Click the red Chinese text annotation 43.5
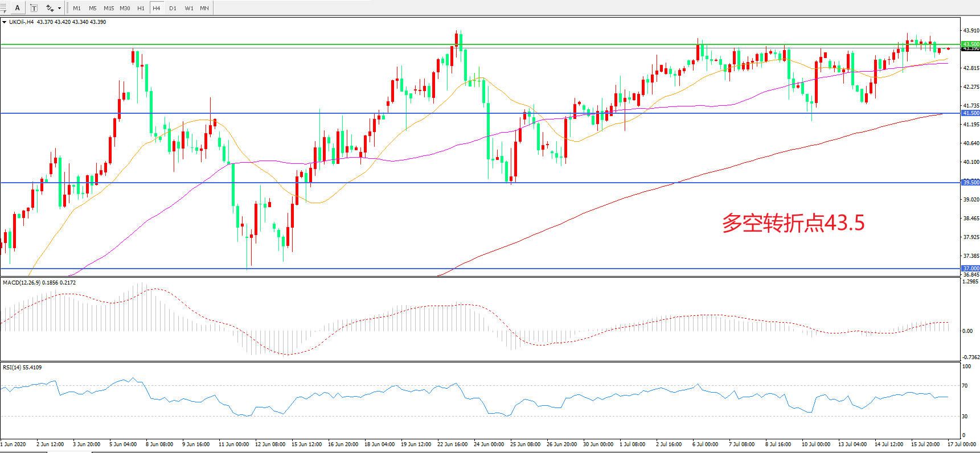980x453 pixels. (x=793, y=223)
